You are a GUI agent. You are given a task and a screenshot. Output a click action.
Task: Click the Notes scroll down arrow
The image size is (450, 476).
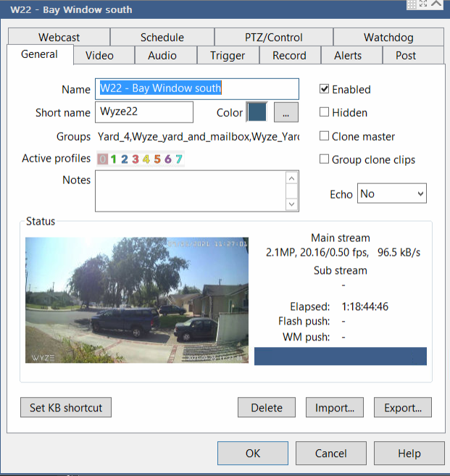[x=292, y=204]
